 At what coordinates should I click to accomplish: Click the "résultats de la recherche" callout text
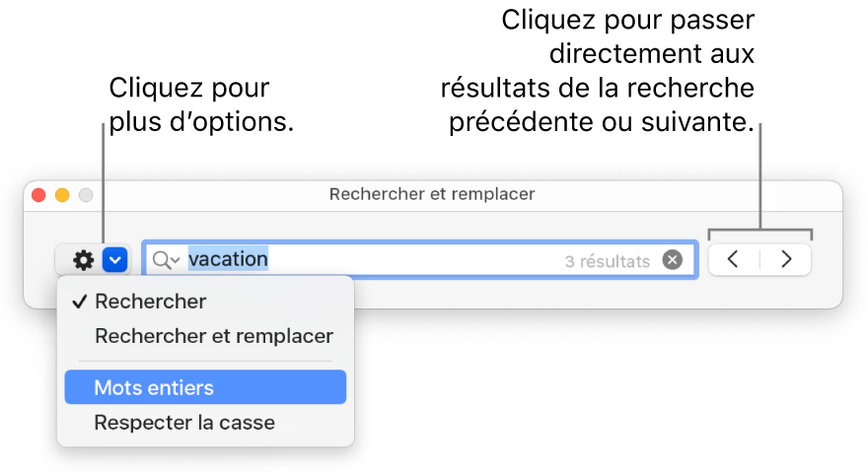598,90
